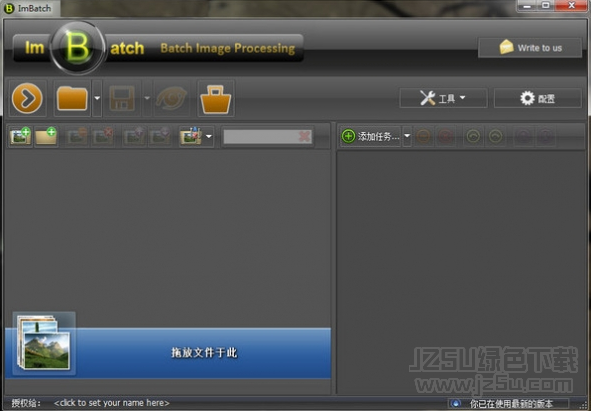This screenshot has width=591, height=411.
Task: Expand the dropdown arrow beside the folder icon
Action: click(x=97, y=98)
